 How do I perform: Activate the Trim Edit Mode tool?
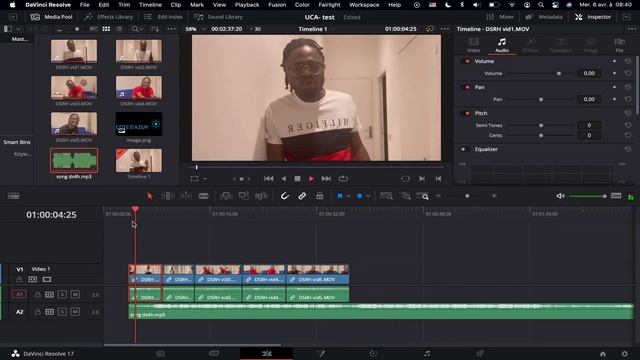point(168,196)
